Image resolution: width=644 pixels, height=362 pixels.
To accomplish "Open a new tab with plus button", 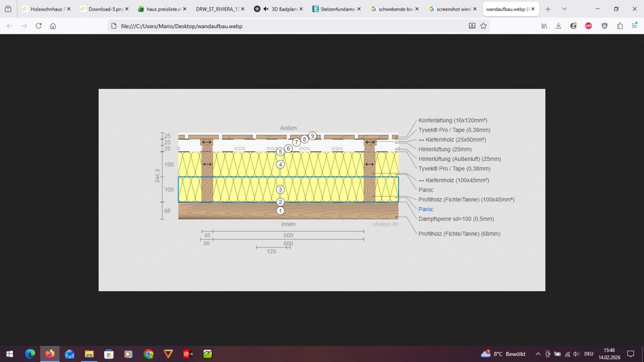I will click(x=548, y=9).
